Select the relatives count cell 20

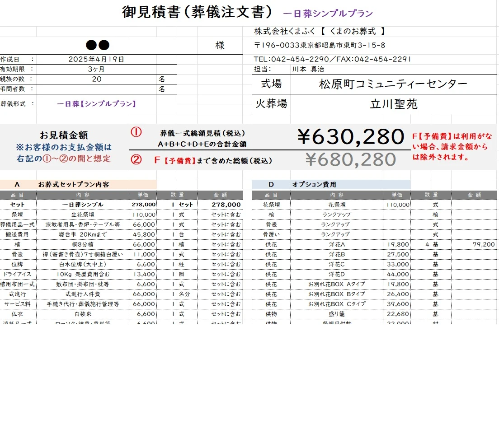click(96, 79)
